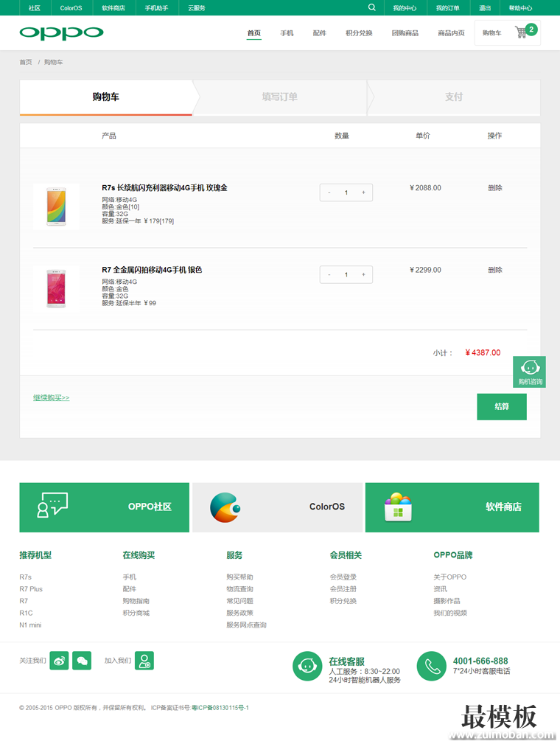Click the WeChat follow icon
Screen dimensions: 560x744
point(82,661)
